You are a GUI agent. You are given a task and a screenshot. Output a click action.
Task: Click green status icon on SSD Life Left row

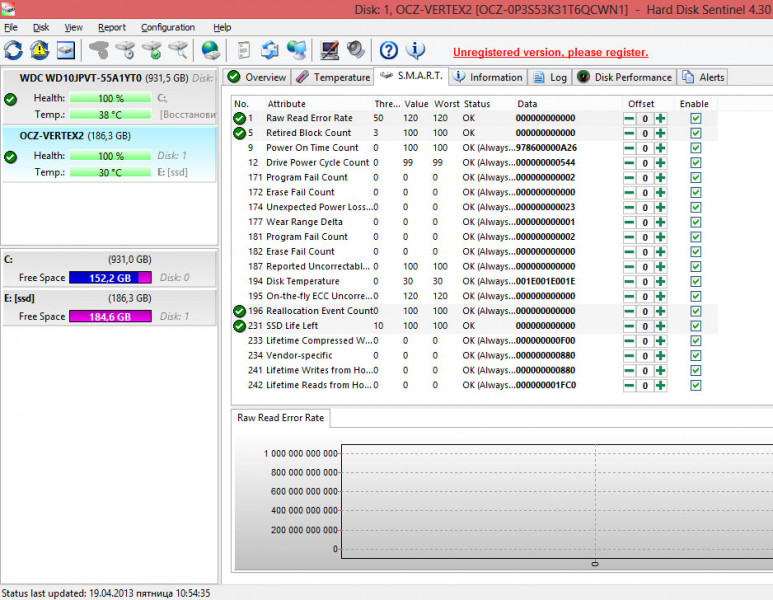[x=240, y=326]
